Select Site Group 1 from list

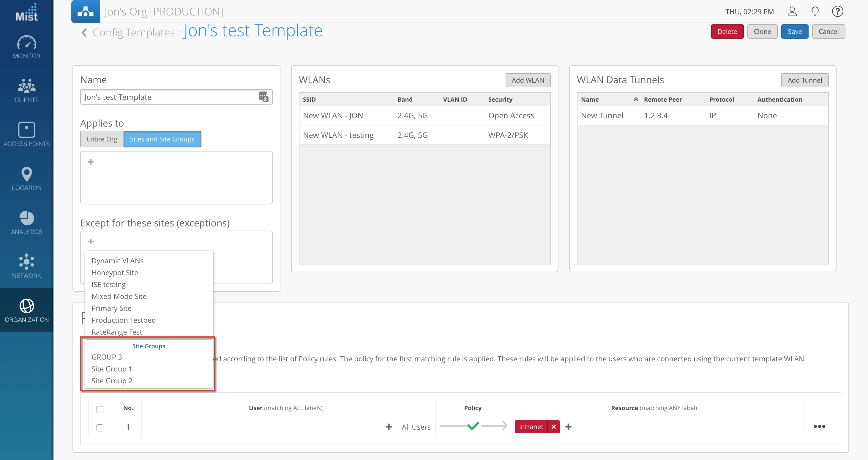[x=111, y=369]
